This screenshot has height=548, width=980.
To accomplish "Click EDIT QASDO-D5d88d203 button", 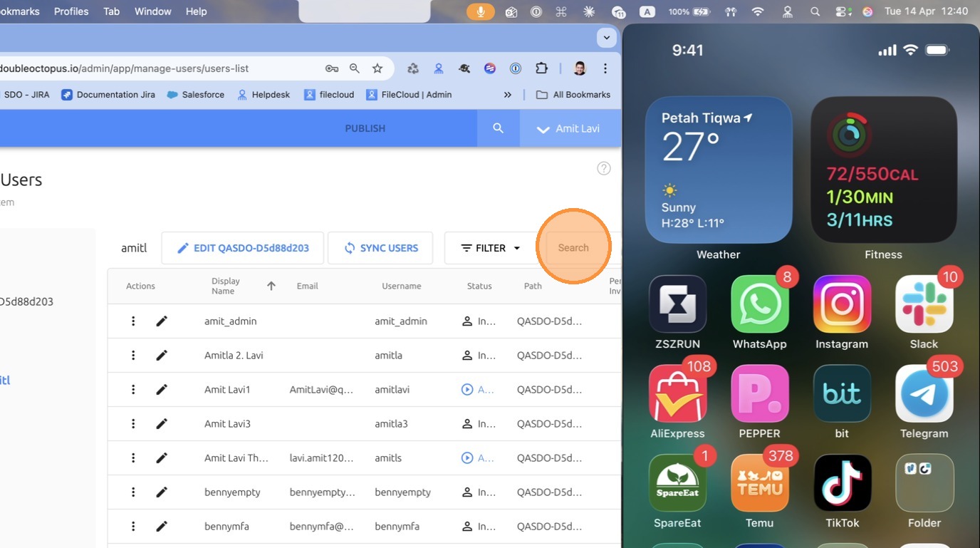I will tap(243, 248).
